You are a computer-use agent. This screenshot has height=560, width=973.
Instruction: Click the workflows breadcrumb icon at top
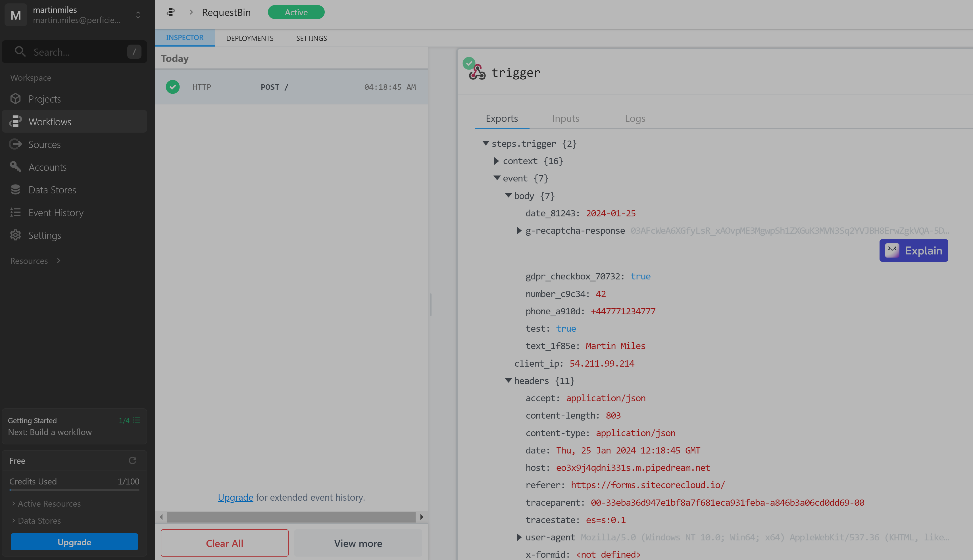[170, 12]
